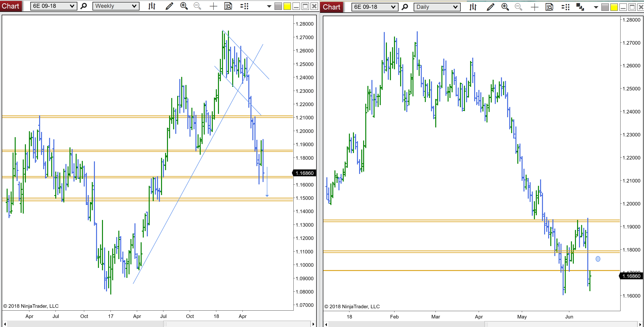This screenshot has width=644, height=327.
Task: Click the copyright notice on the Weekly chart
Action: pyautogui.click(x=31, y=306)
